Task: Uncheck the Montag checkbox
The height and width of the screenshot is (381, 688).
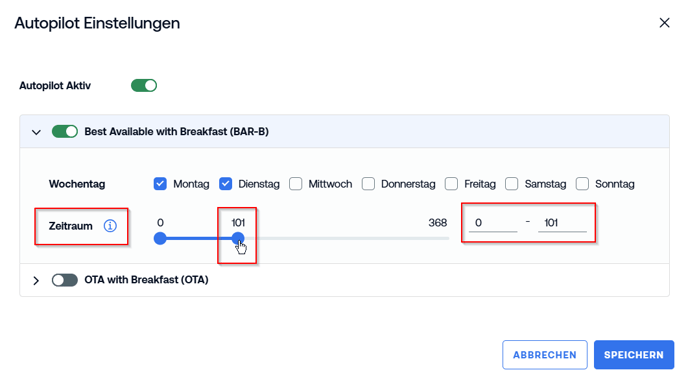Action: (x=160, y=183)
